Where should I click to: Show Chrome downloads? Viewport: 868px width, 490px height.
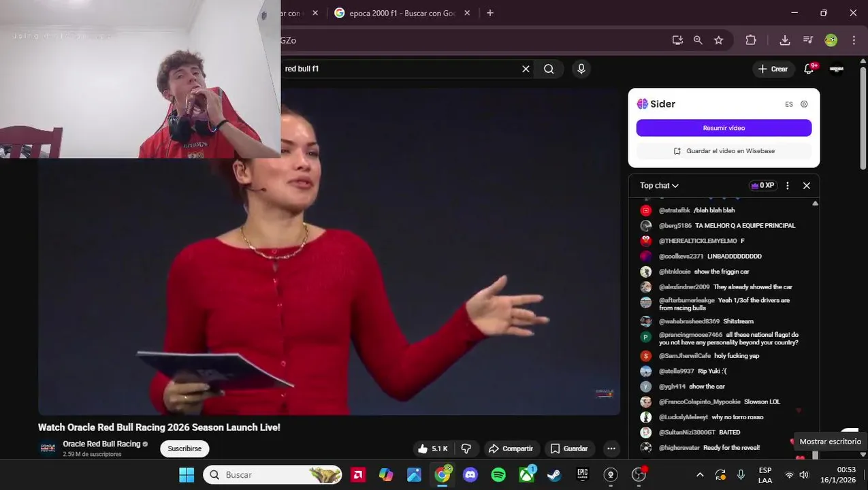pos(785,40)
